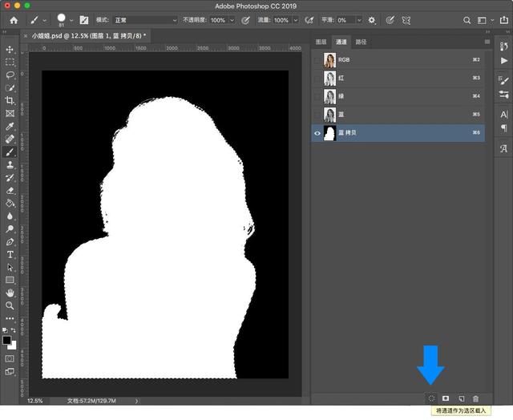Close the 小姐姐.psd document tab
Image resolution: width=513 pixels, height=420 pixels.
pyautogui.click(x=26, y=36)
